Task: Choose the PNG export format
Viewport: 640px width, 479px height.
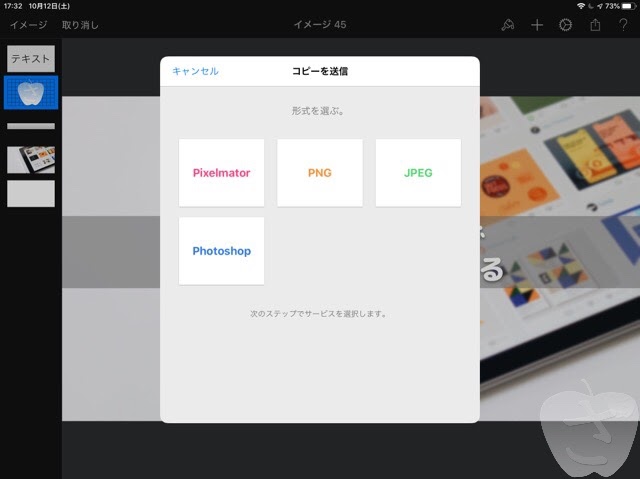Action: click(x=320, y=173)
